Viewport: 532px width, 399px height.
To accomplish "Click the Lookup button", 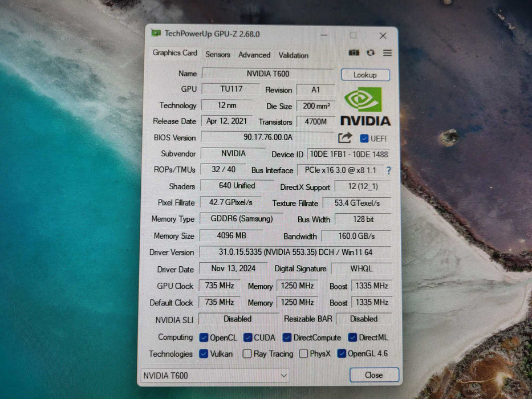I will (365, 75).
